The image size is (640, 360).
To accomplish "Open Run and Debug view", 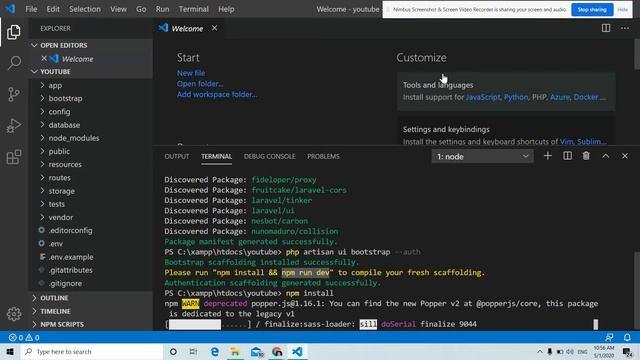I will coord(13,126).
